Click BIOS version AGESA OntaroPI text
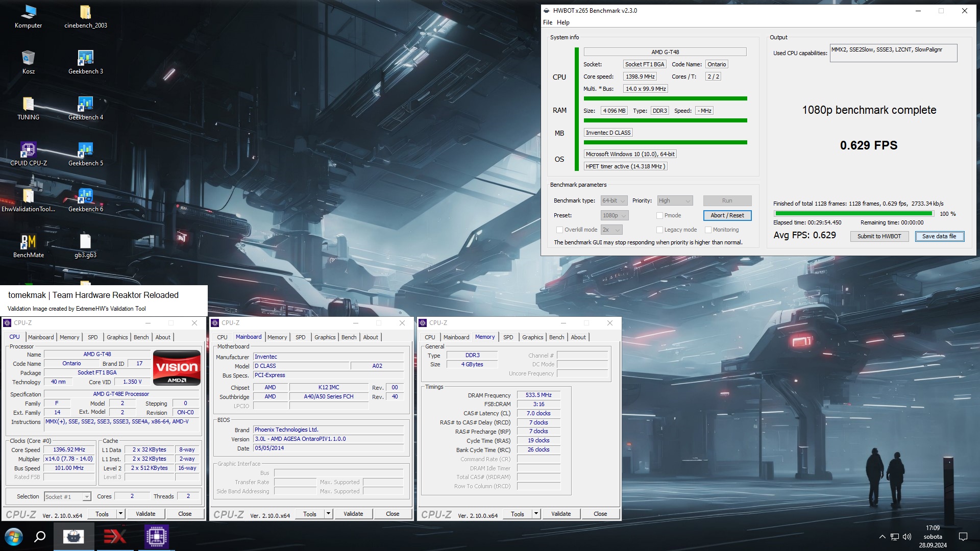Screen dimensions: 980x551 329,439
